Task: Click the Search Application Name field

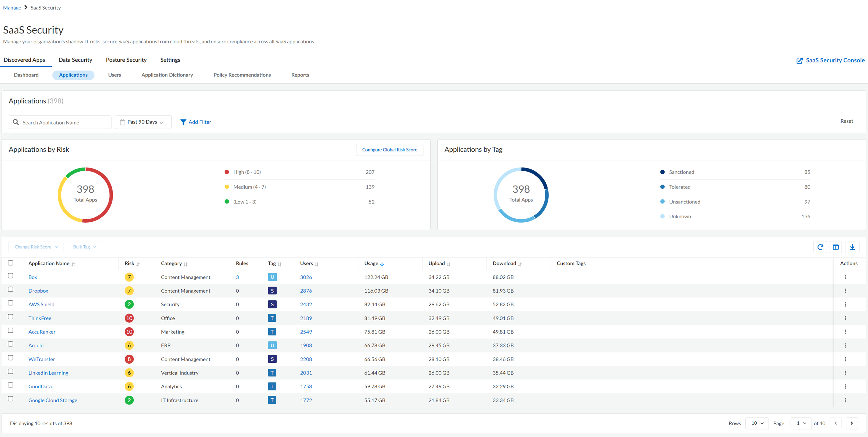Action: coord(64,123)
